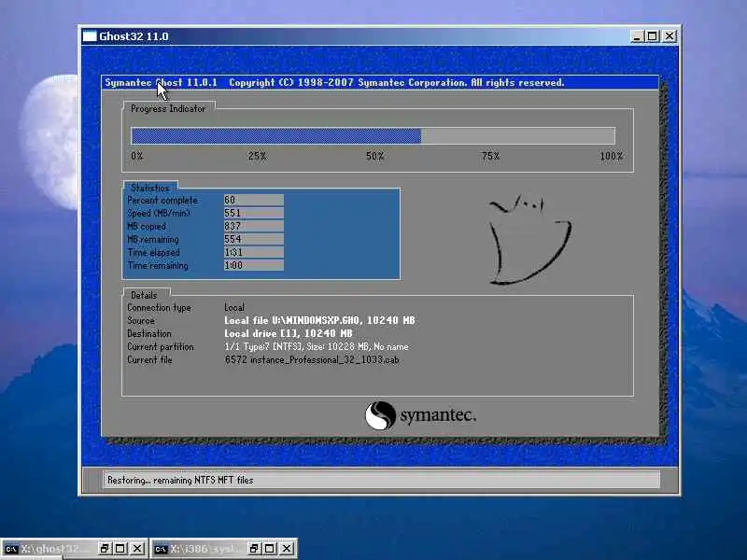The width and height of the screenshot is (747, 560).
Task: Click the Ghost32 11.0 title bar icon
Action: tap(90, 36)
